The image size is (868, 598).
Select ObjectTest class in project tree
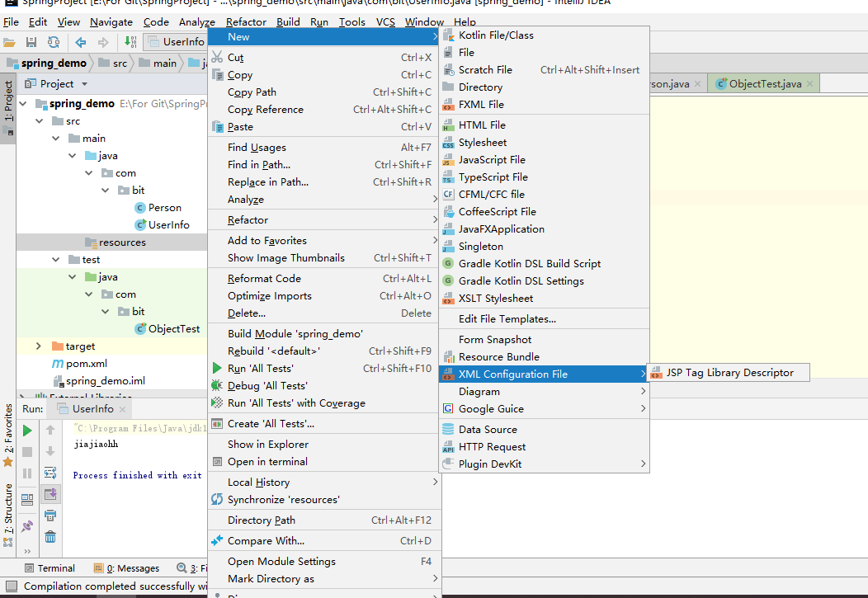[167, 328]
